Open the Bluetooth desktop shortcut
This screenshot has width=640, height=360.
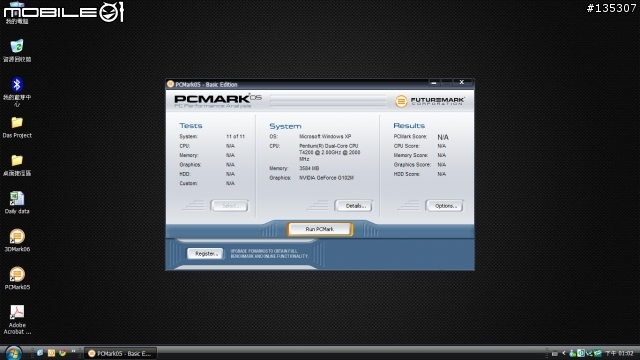pyautogui.click(x=17, y=91)
